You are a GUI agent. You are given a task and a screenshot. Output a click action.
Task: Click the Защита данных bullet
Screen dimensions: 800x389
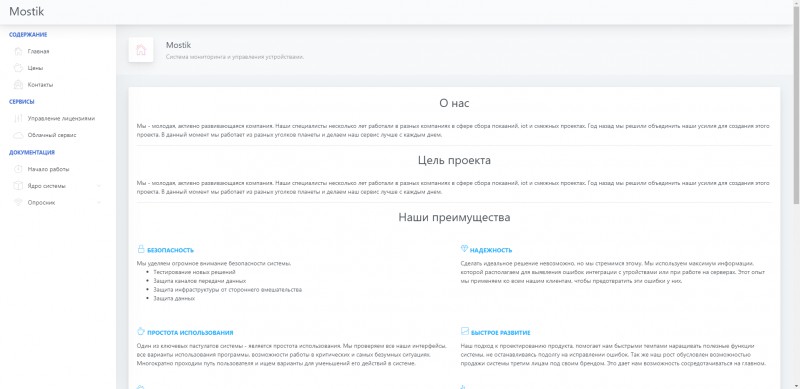click(174, 298)
